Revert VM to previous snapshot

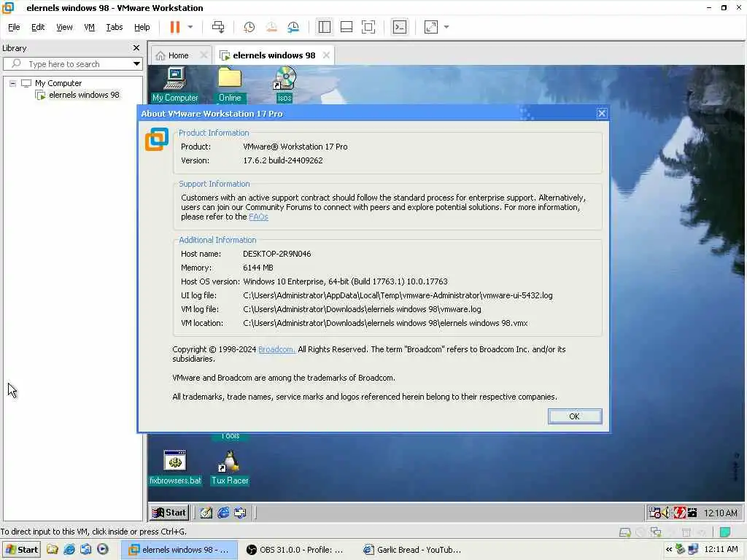tap(271, 27)
